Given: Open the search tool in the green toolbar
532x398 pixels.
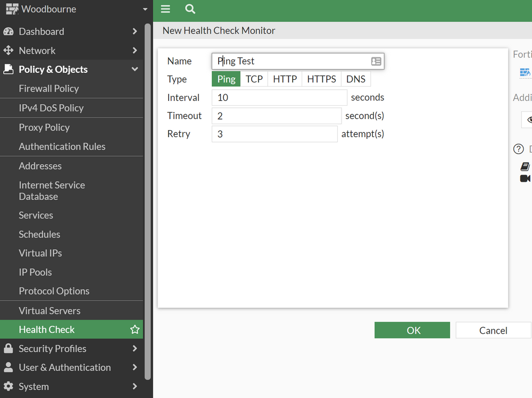Looking at the screenshot, I should (190, 9).
